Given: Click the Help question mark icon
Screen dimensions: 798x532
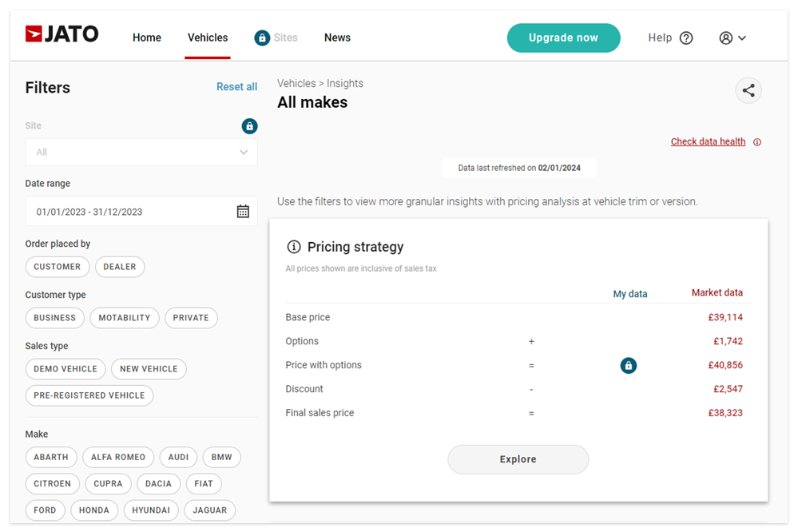Looking at the screenshot, I should [x=686, y=38].
